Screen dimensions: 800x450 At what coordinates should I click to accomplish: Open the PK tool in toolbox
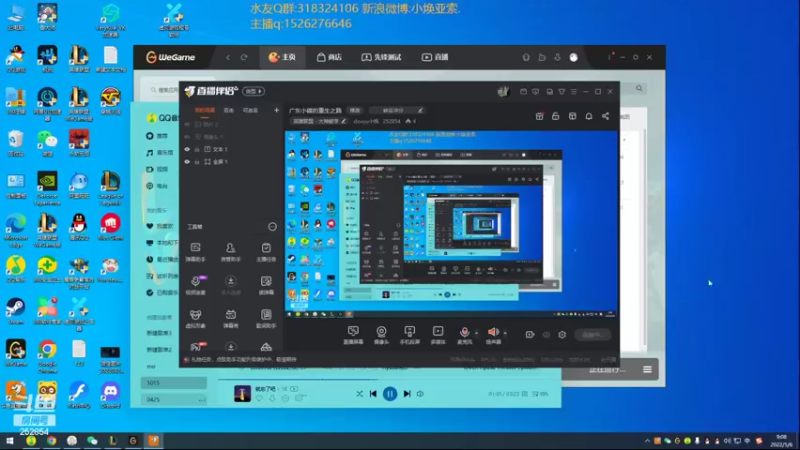[196, 347]
